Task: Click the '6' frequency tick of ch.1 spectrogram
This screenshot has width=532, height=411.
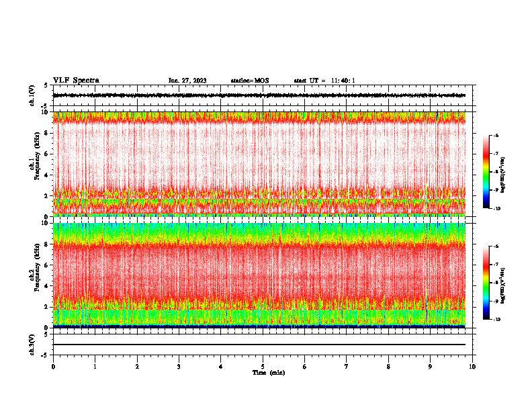Action: [x=47, y=154]
